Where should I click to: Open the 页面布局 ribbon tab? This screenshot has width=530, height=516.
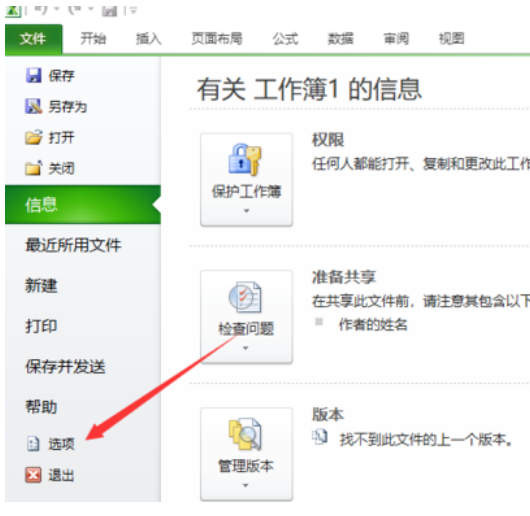[x=217, y=39]
